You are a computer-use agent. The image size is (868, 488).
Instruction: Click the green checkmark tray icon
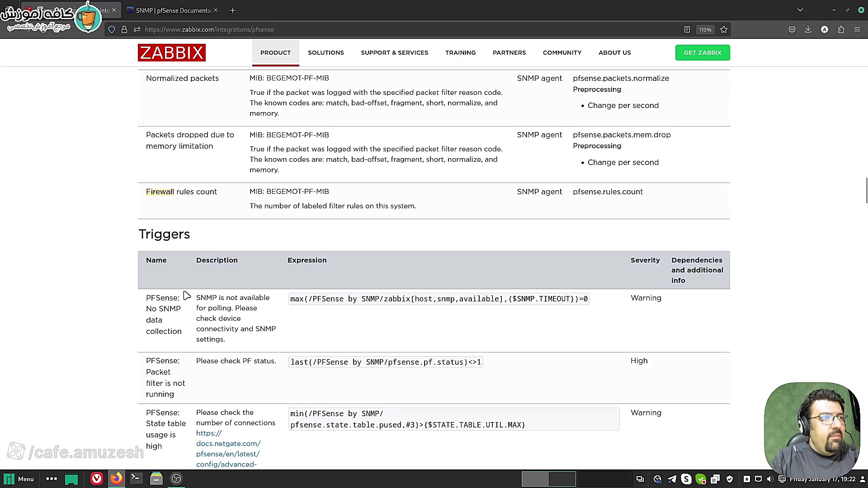(x=701, y=479)
